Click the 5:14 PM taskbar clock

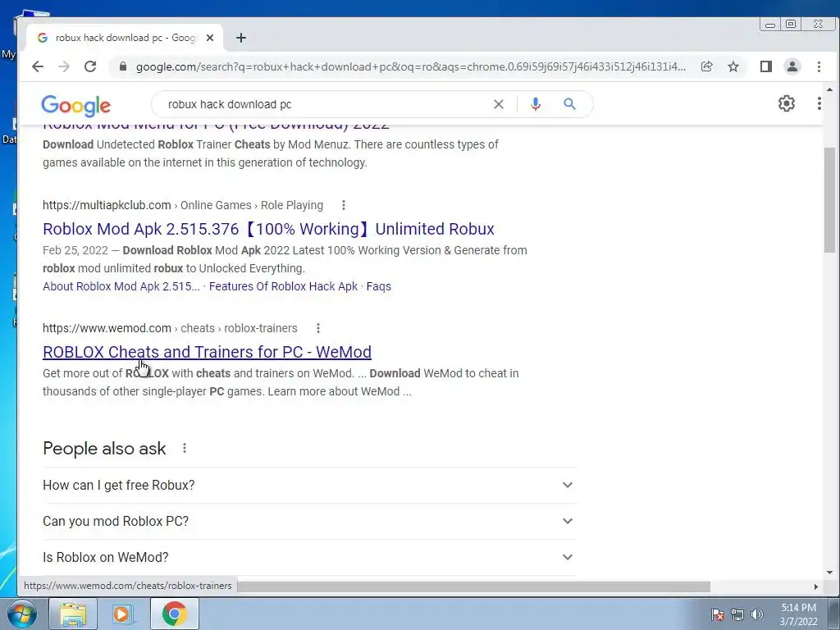pyautogui.click(x=798, y=614)
